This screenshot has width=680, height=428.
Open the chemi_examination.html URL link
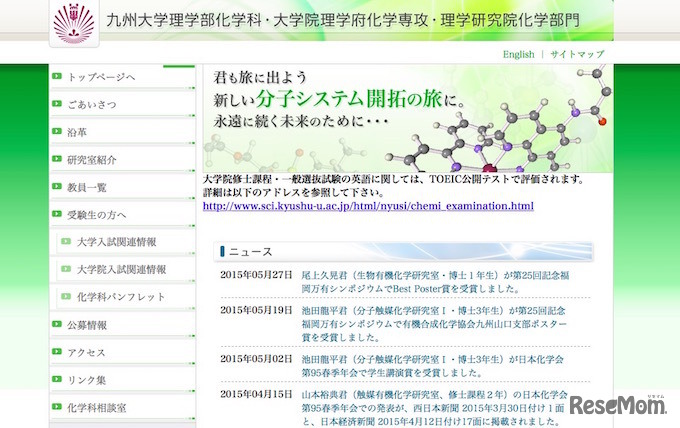[368, 206]
